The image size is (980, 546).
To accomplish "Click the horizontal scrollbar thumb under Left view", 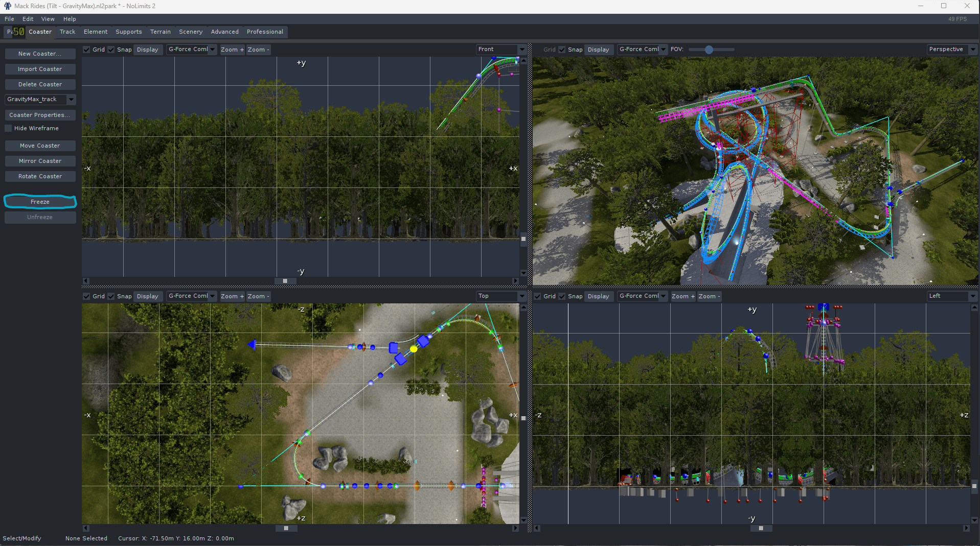I will pyautogui.click(x=761, y=528).
